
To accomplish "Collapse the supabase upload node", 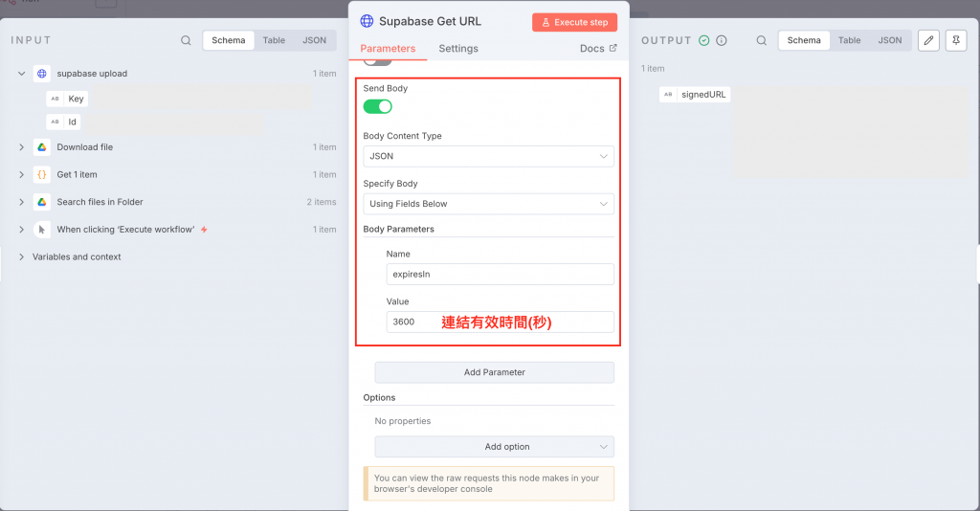I will coord(21,74).
